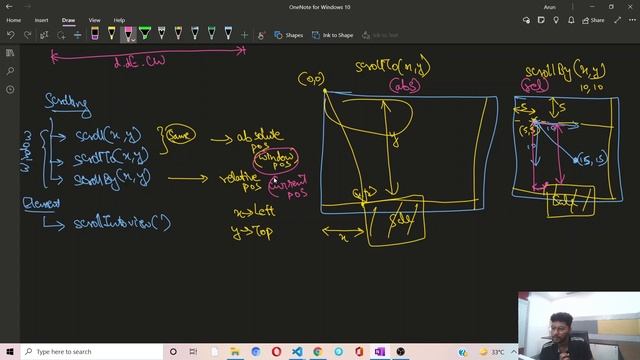Open Cortana from taskbar
Screen dimensions: 640x360
pyautogui.click(x=173, y=351)
